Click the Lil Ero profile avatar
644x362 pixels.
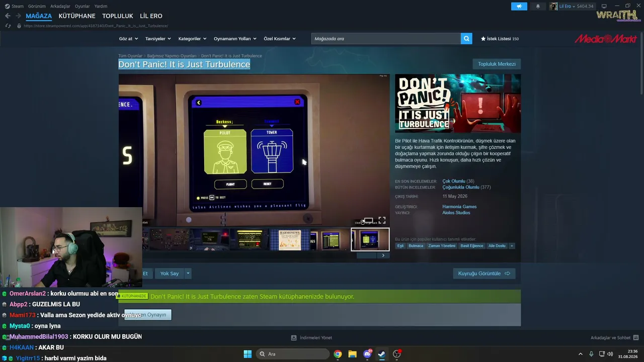point(553,6)
